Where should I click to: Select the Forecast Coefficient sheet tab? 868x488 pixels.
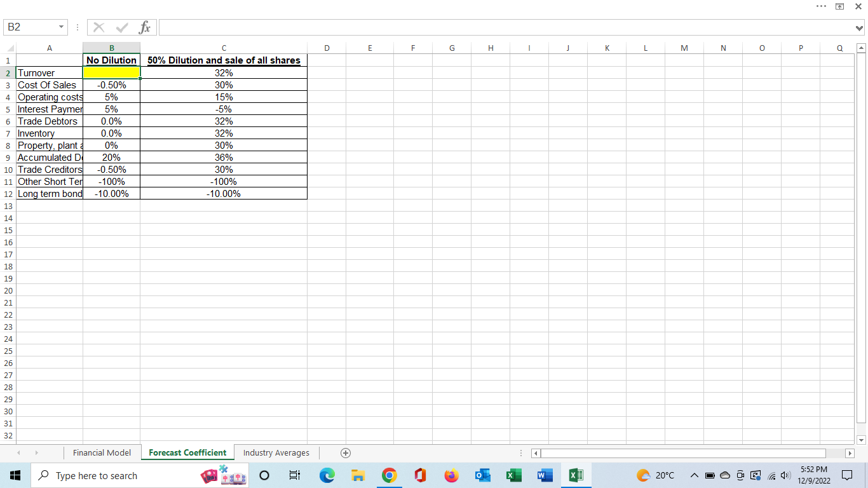click(187, 452)
